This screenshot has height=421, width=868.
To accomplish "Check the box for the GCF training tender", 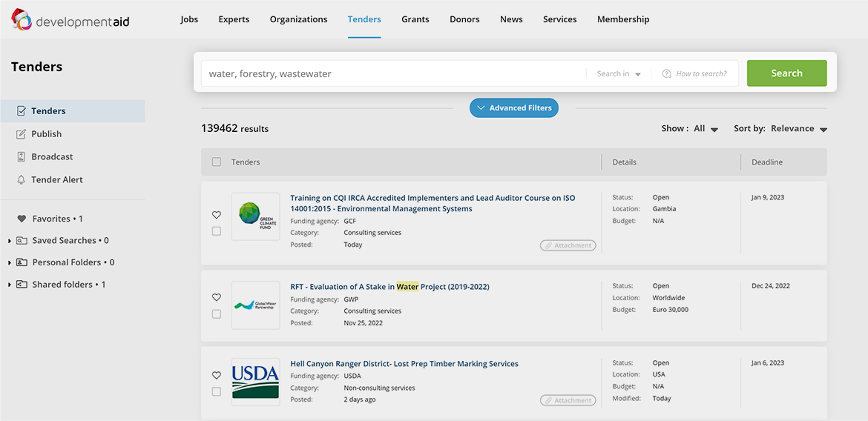I will pyautogui.click(x=217, y=231).
